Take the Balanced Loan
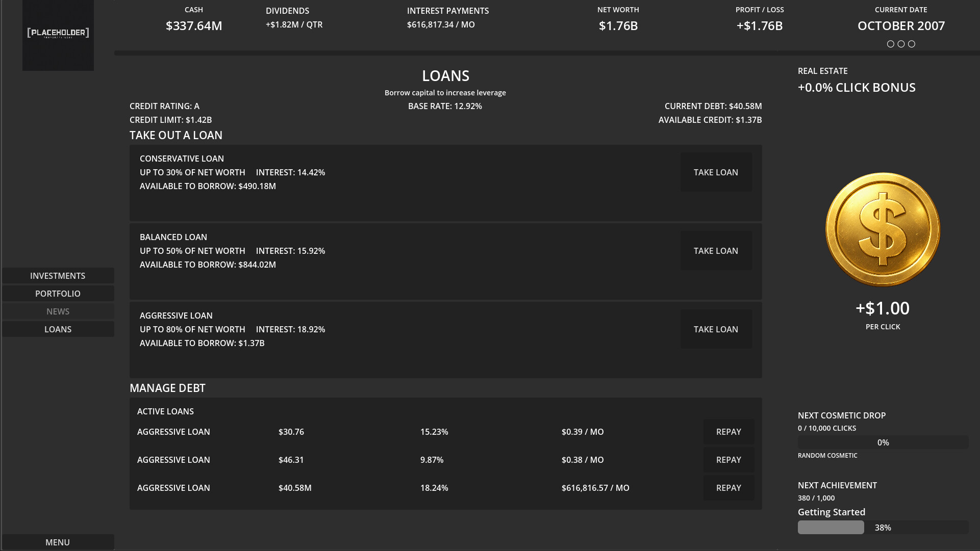Viewport: 980px width, 551px height. pyautogui.click(x=716, y=251)
